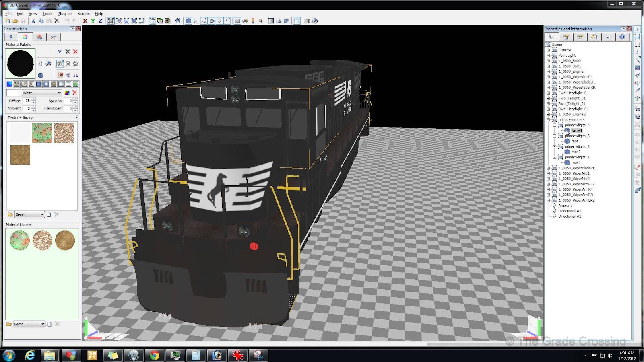
Task: Click the light bulb toolbar icon
Action: pos(219,21)
